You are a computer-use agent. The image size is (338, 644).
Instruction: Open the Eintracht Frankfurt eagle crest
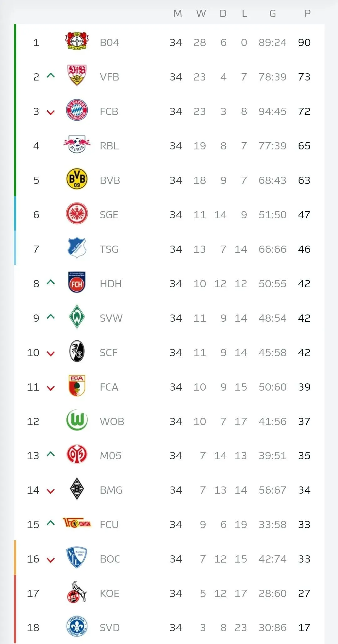point(77,214)
